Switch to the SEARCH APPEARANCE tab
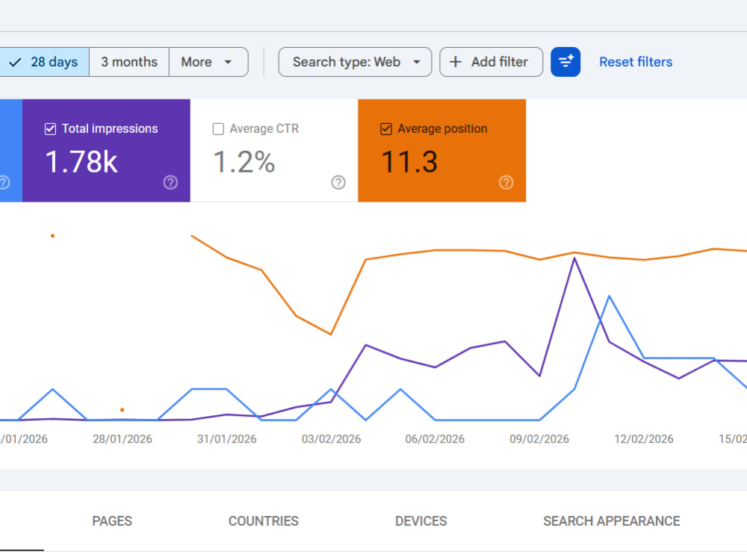747x560 pixels. pos(612,521)
